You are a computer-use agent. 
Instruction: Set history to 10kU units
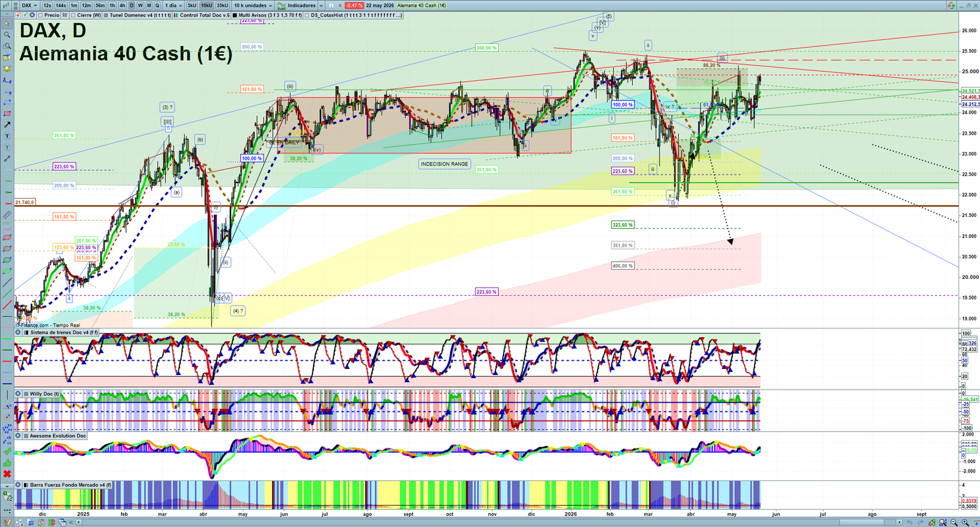coord(206,6)
